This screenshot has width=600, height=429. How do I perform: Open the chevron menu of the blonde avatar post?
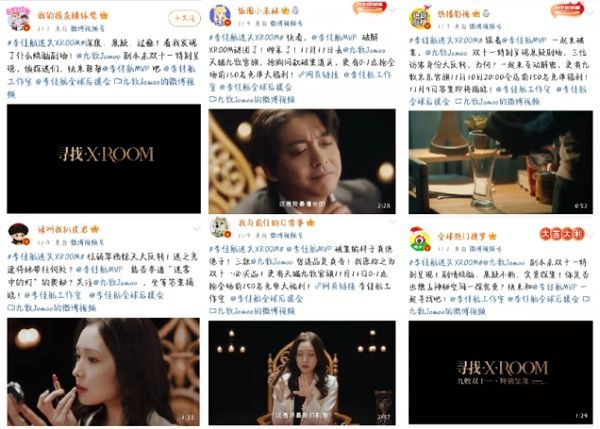[x=393, y=10]
